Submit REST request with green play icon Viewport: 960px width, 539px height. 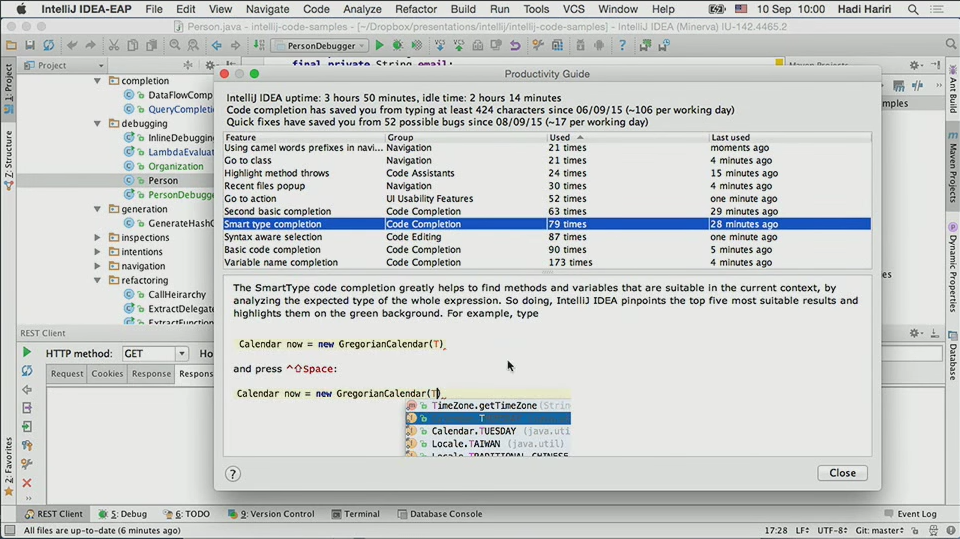coord(26,352)
